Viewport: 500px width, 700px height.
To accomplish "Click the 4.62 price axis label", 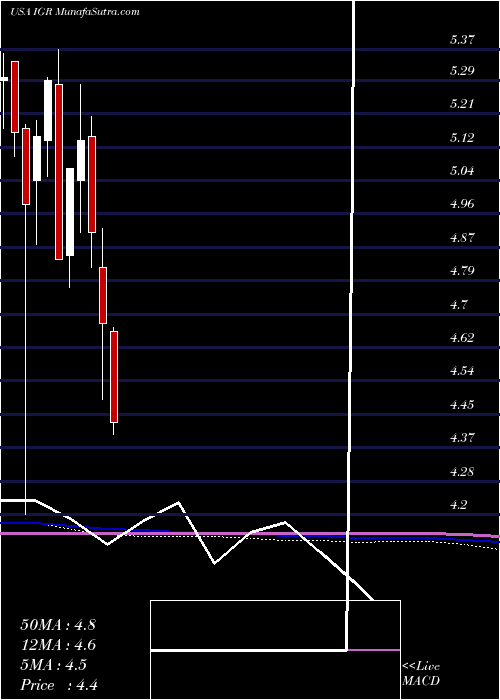I will point(462,338).
